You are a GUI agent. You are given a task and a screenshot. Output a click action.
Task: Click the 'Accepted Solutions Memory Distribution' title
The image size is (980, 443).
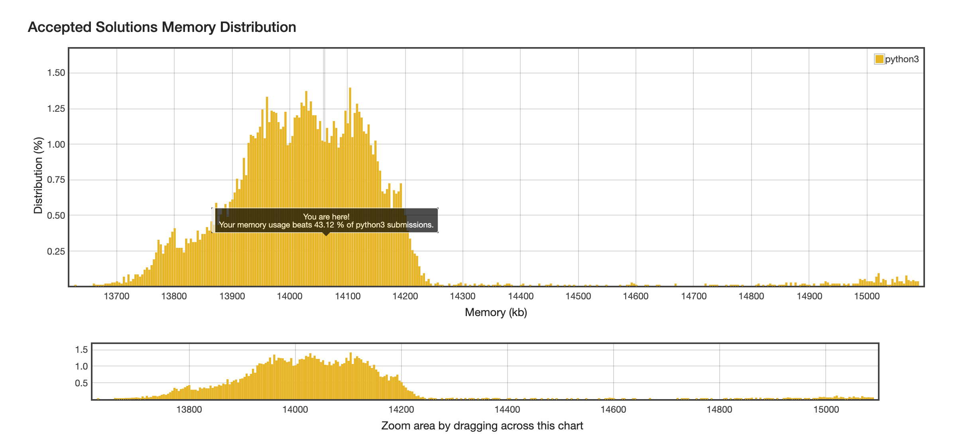click(x=162, y=27)
